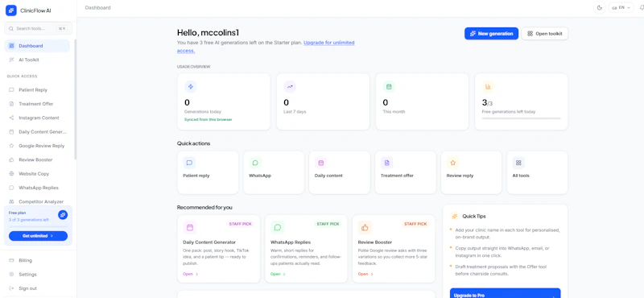The height and width of the screenshot is (298, 644).
Task: Open the Review Booster recommendation
Action: click(x=394, y=249)
